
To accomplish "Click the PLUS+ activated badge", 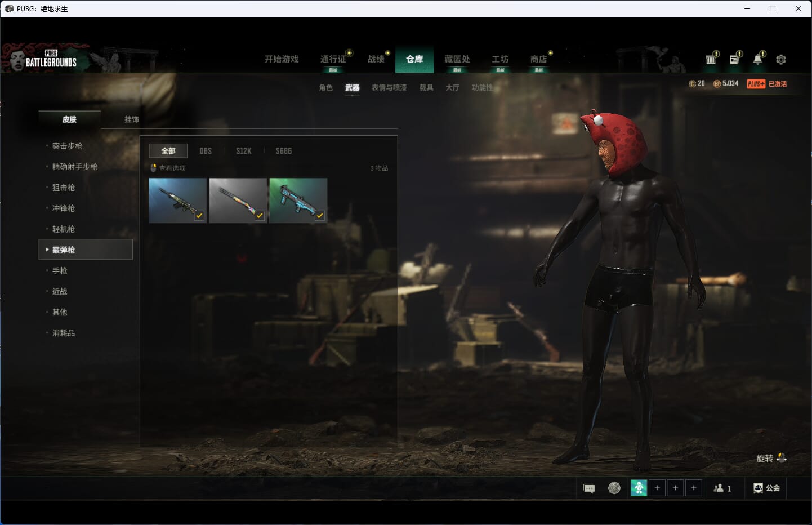I will pyautogui.click(x=766, y=84).
